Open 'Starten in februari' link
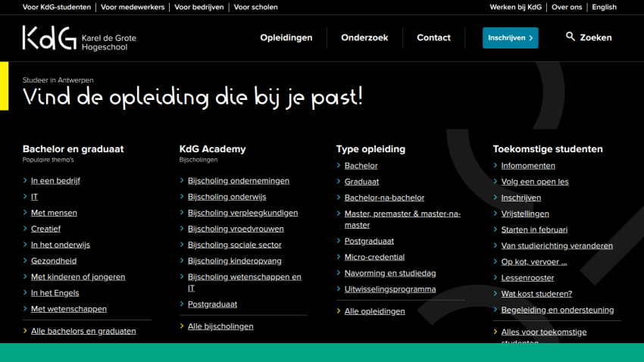Image resolution: width=644 pixels, height=362 pixels. pyautogui.click(x=534, y=229)
